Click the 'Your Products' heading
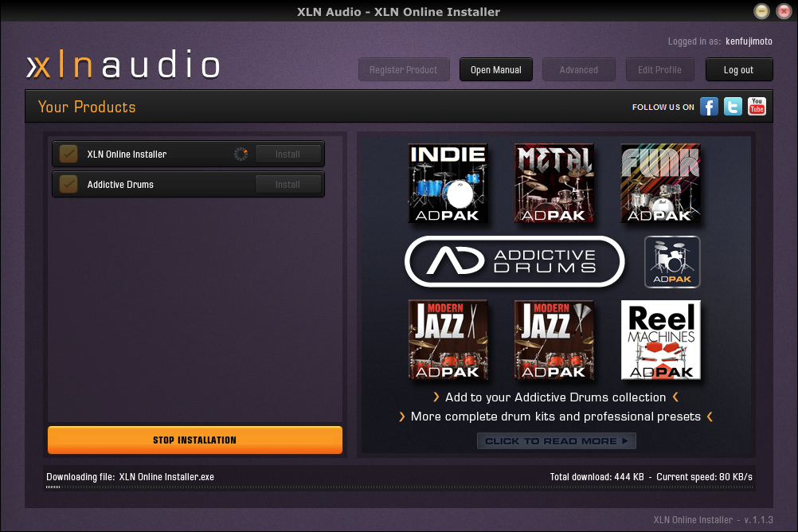 [x=87, y=107]
